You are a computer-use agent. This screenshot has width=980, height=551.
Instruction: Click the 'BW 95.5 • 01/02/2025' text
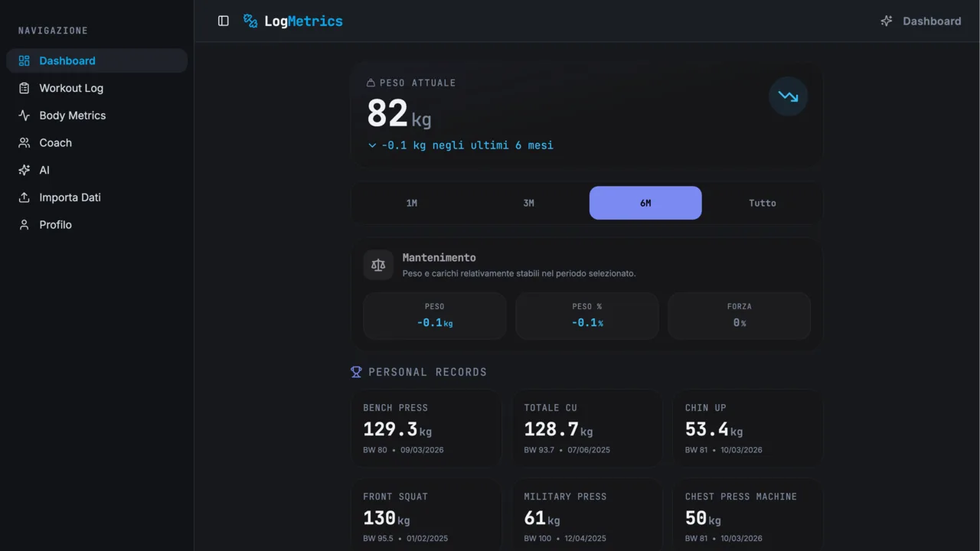(406, 539)
